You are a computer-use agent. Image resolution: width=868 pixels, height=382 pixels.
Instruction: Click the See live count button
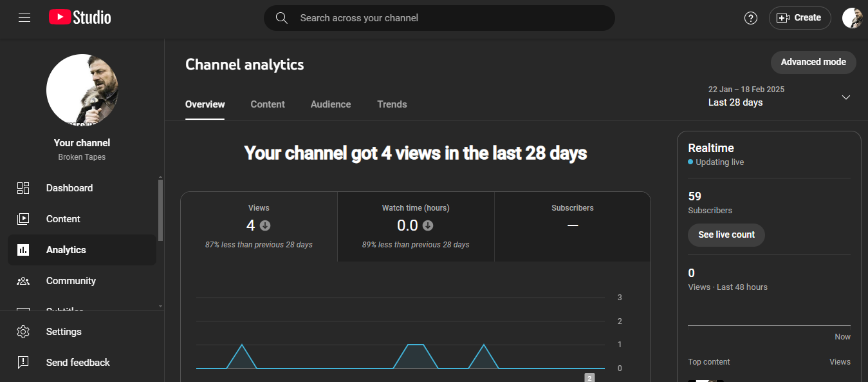(x=726, y=235)
